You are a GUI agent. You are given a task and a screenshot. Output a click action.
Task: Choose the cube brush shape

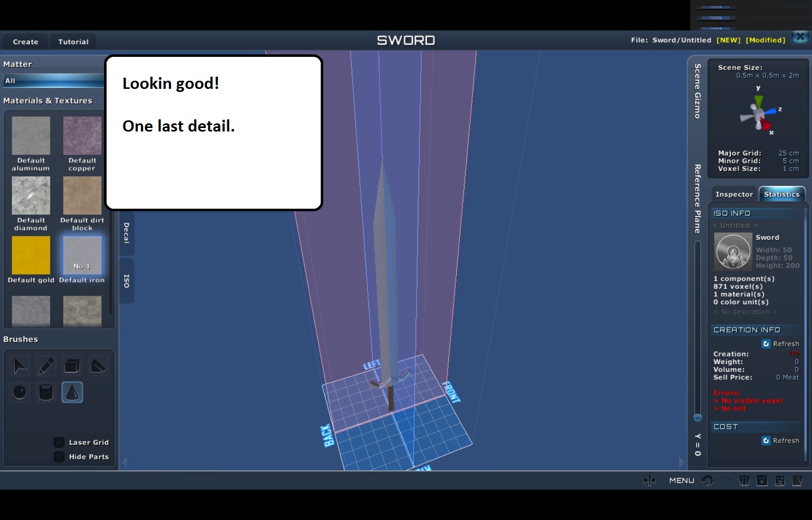(72, 366)
